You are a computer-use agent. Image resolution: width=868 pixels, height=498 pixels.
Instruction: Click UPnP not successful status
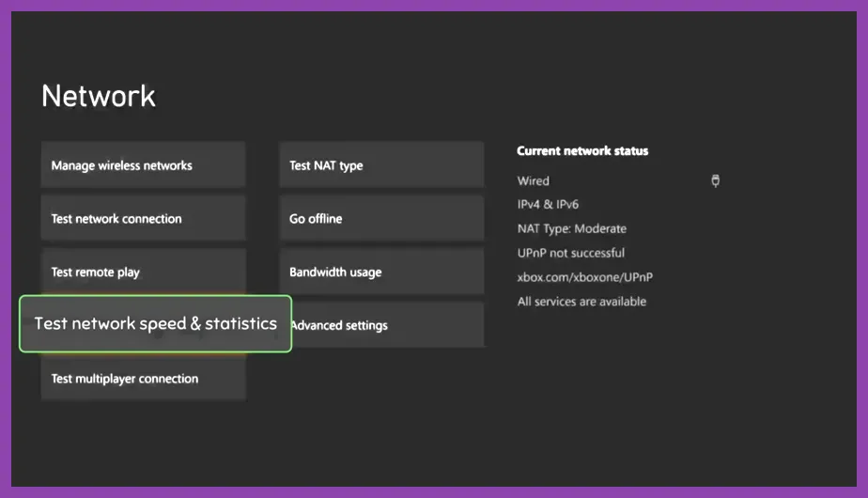point(571,253)
